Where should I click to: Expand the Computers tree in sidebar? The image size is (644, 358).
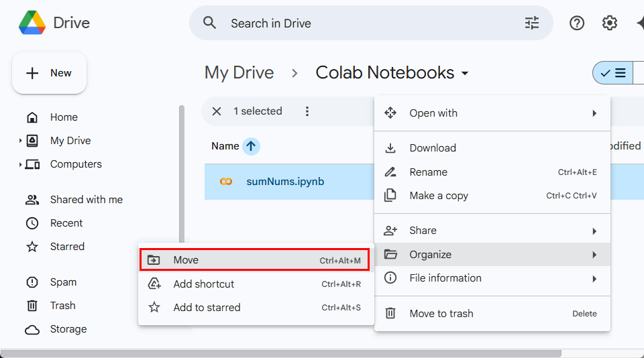pos(21,164)
